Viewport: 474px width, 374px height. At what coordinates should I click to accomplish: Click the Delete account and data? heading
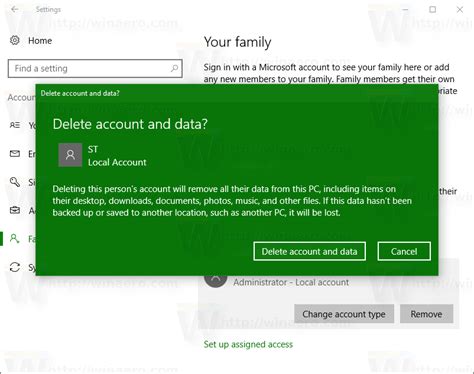[130, 124]
